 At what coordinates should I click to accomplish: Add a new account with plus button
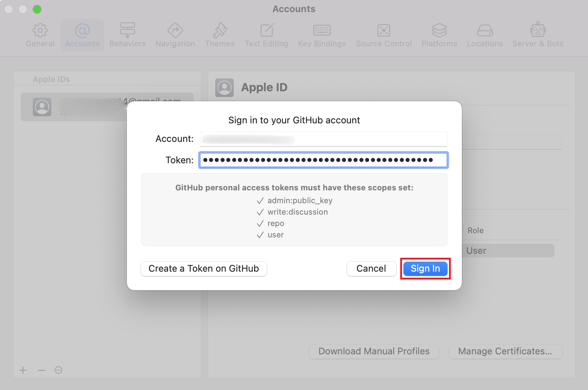click(x=23, y=370)
